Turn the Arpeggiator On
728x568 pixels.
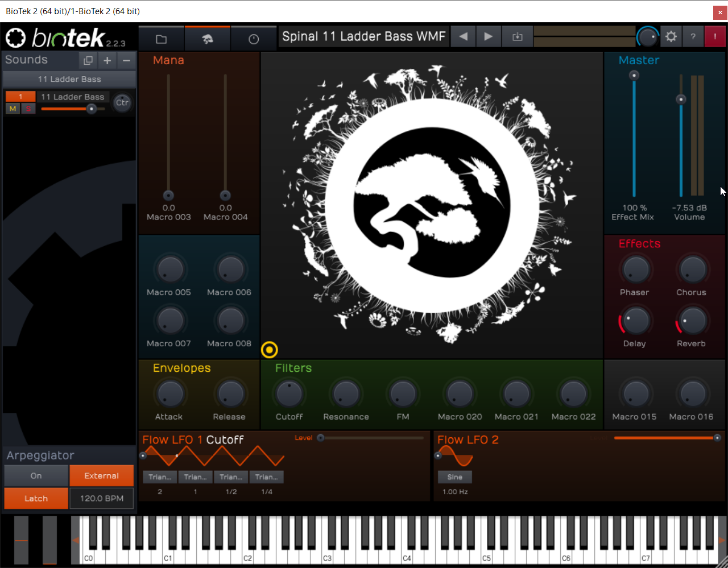click(36, 476)
